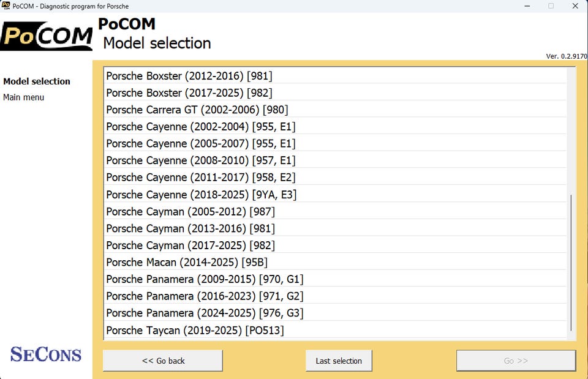Click the PoCOM logo image

point(47,37)
